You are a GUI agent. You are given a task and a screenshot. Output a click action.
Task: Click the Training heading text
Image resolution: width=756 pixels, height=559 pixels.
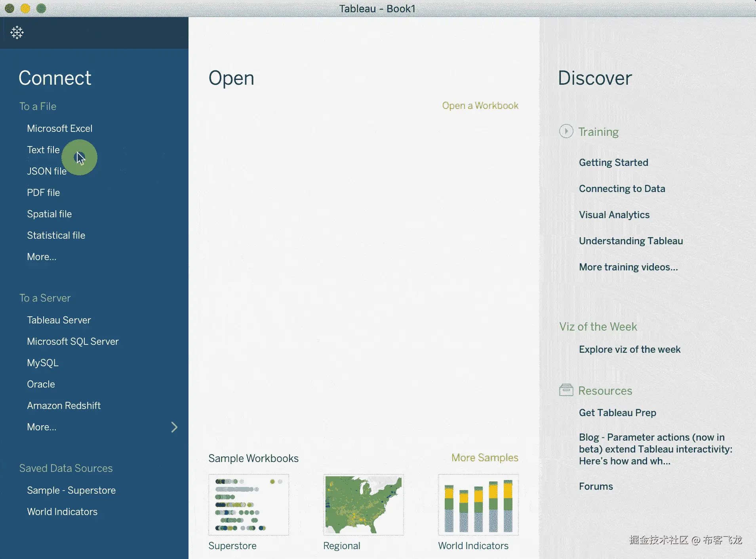tap(598, 132)
